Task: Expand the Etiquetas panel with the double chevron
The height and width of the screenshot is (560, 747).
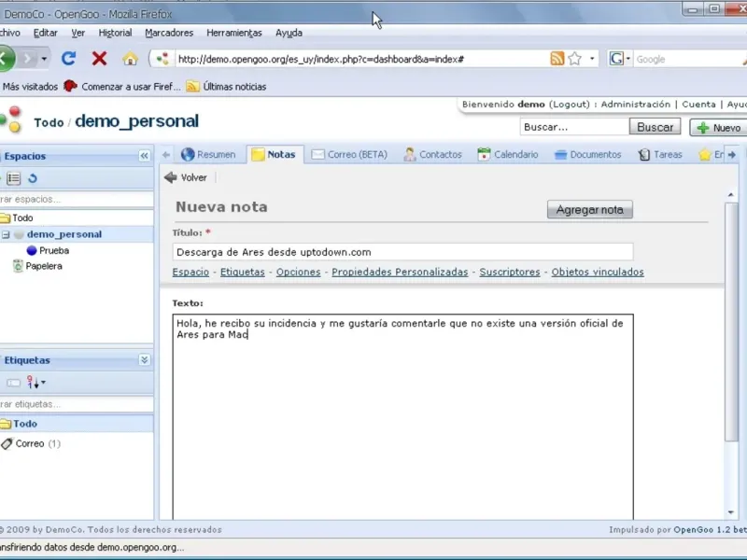Action: coord(145,359)
